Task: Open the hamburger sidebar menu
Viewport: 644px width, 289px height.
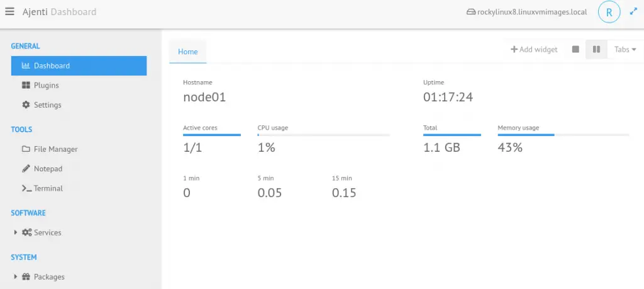Action: click(9, 11)
